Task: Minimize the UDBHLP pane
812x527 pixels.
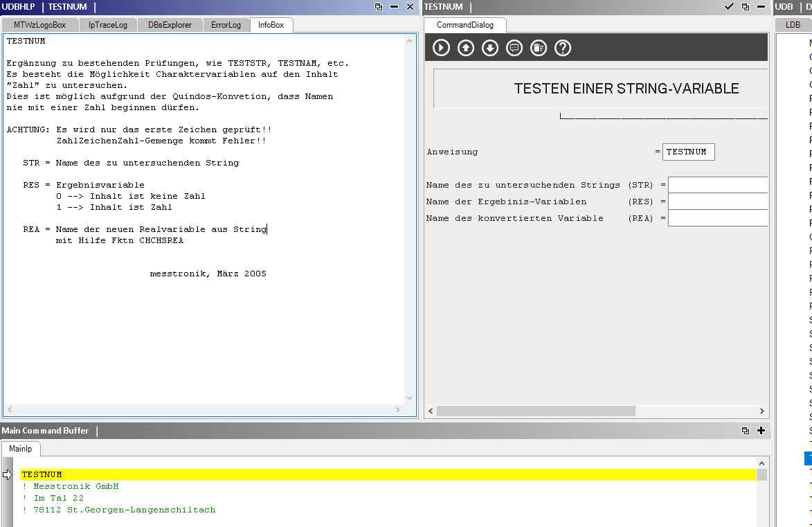Action: (394, 7)
